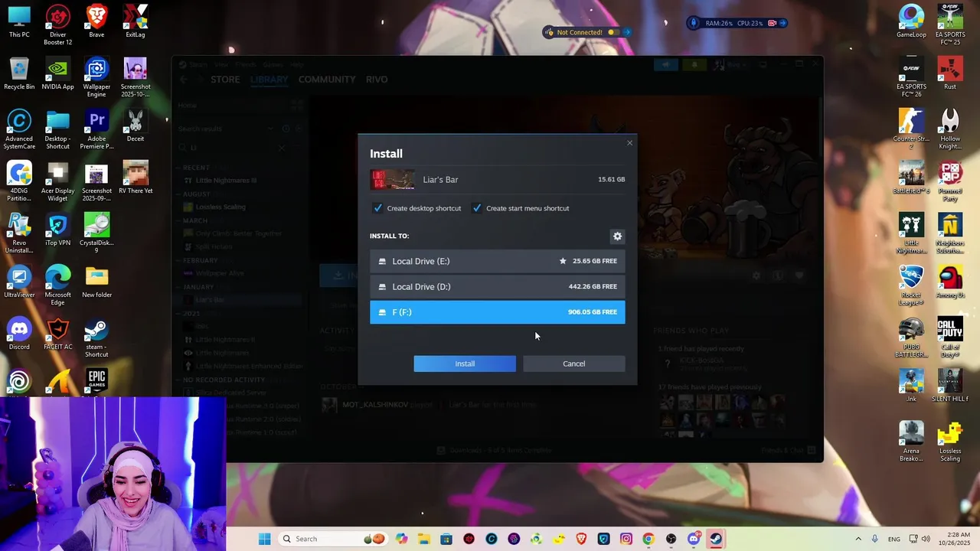Launch Wallpaper Engine desktop shortcut
This screenshot has height=551, width=980.
(x=96, y=77)
